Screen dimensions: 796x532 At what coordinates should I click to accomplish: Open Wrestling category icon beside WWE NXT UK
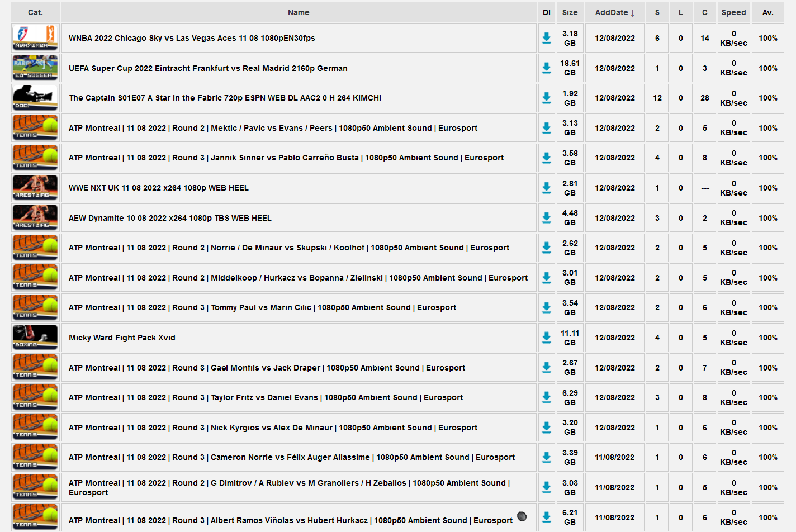click(x=35, y=188)
